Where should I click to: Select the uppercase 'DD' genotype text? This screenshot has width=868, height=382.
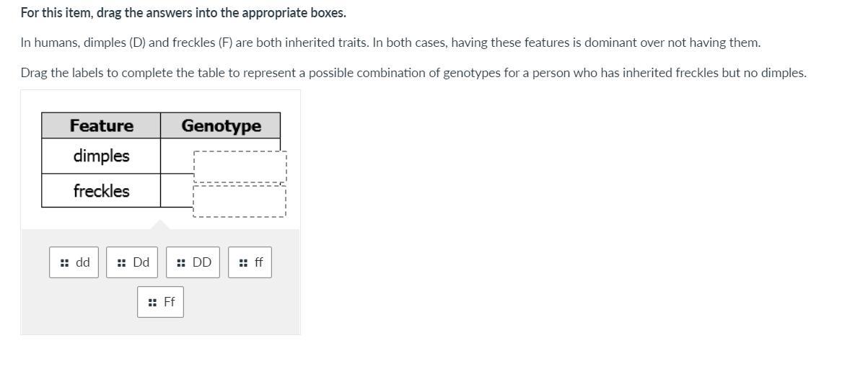tap(202, 262)
